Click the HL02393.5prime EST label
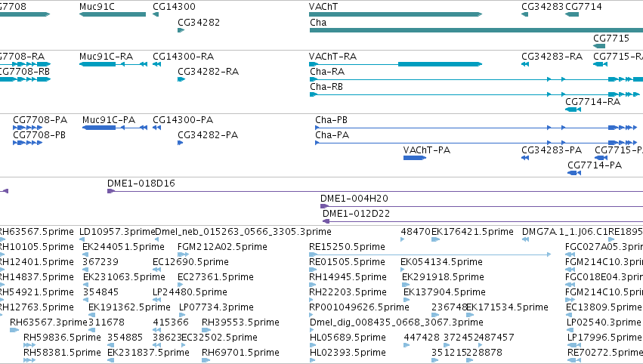 (x=348, y=353)
